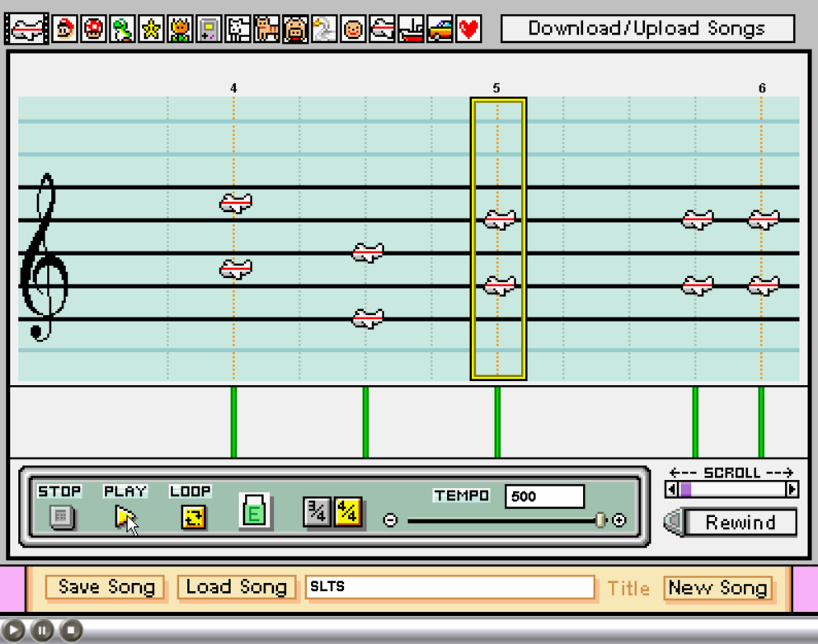Select the heart instrument icon
This screenshot has width=818, height=644.
pos(468,29)
